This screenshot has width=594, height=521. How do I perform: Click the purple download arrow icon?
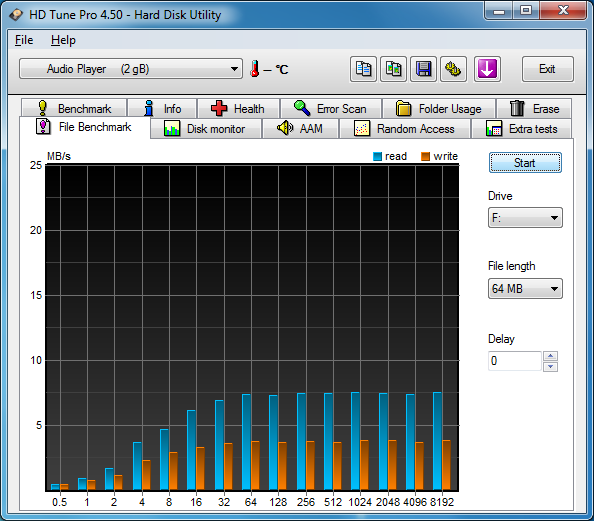tap(487, 69)
